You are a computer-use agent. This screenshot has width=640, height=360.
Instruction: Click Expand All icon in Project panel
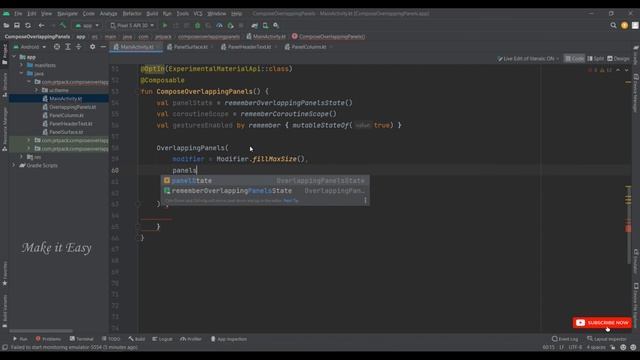click(68, 47)
